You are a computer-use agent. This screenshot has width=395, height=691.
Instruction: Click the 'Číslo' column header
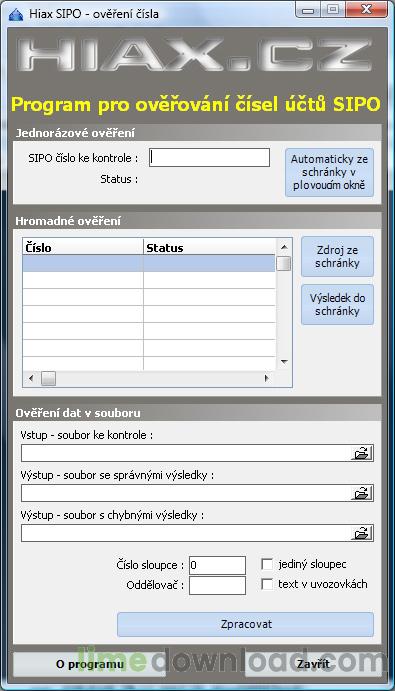tap(83, 248)
